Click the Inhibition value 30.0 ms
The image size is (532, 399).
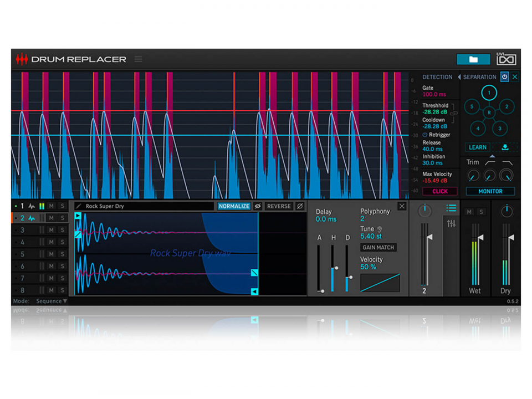coord(432,163)
